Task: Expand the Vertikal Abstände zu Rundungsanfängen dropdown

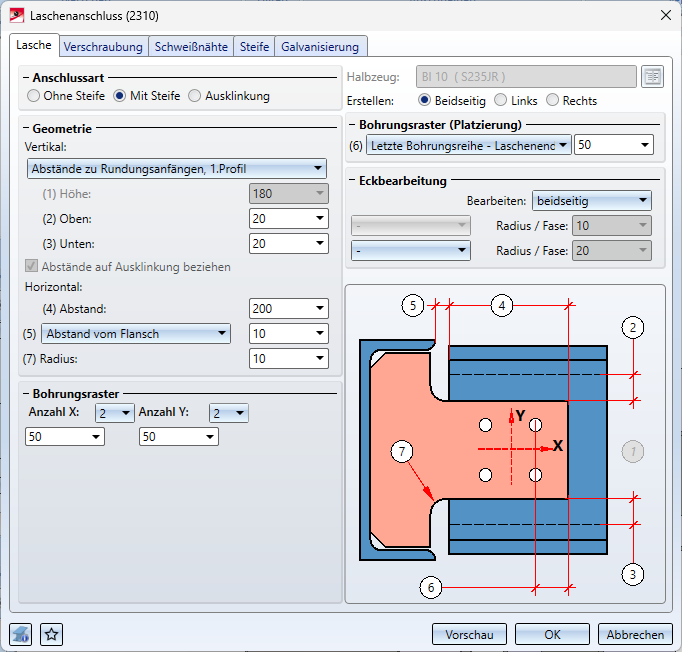Action: tap(177, 169)
